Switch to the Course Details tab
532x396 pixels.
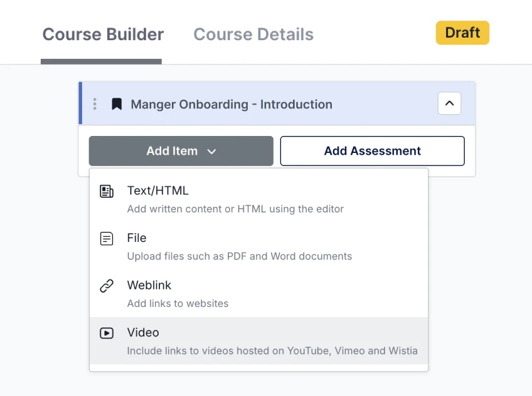[x=253, y=34]
